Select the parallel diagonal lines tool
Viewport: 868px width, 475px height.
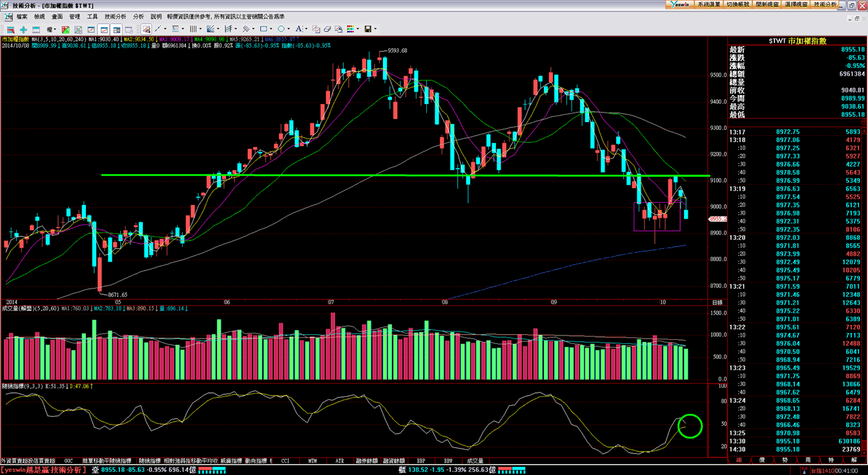pyautogui.click(x=245, y=29)
